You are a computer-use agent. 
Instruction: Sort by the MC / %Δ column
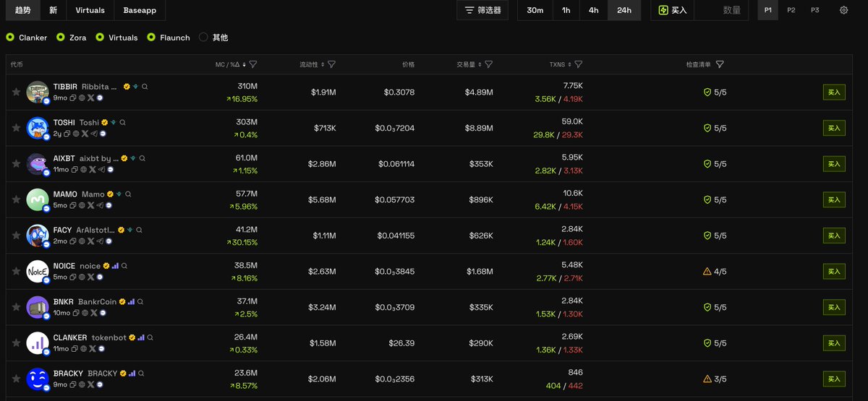click(x=231, y=64)
